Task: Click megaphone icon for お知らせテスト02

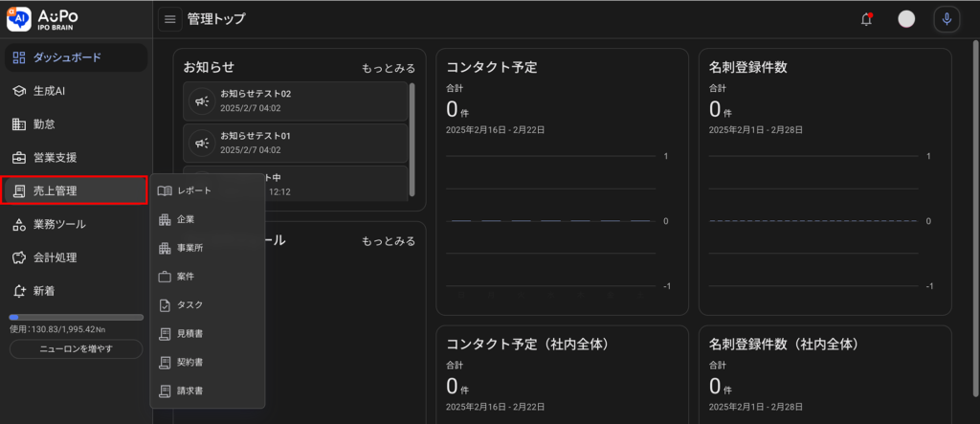Action: (202, 101)
